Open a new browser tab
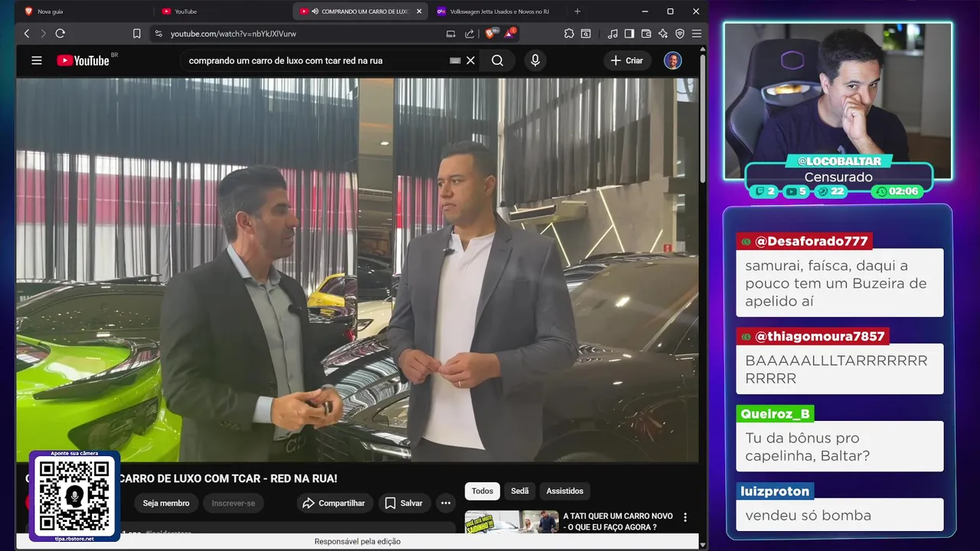 tap(577, 11)
